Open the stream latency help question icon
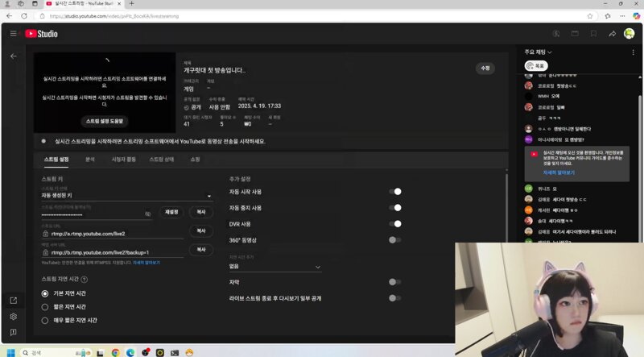The image size is (644, 357). point(85,280)
